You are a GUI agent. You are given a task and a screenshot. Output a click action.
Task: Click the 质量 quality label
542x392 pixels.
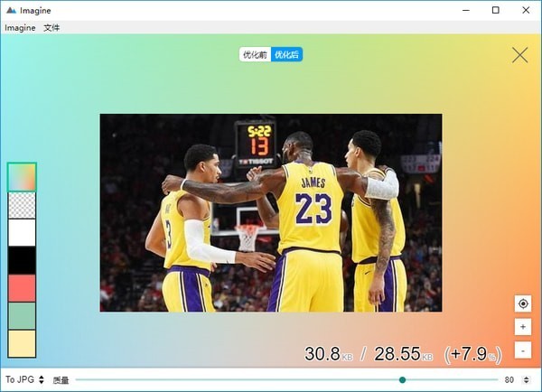click(x=61, y=380)
